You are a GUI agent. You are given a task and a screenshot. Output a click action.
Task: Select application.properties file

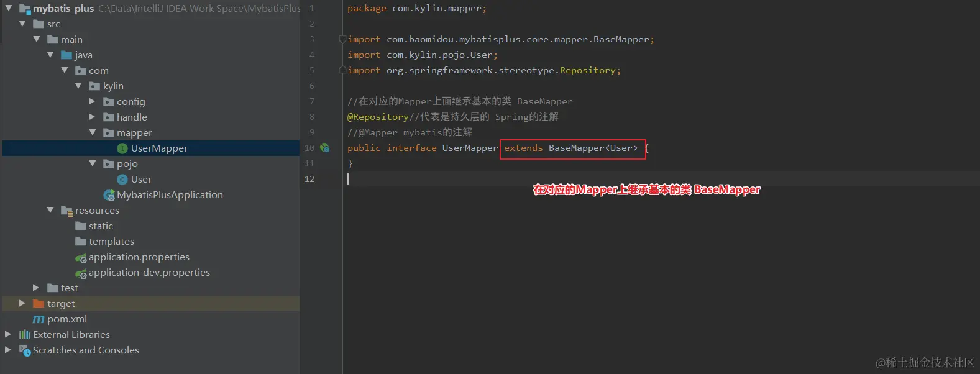click(139, 257)
